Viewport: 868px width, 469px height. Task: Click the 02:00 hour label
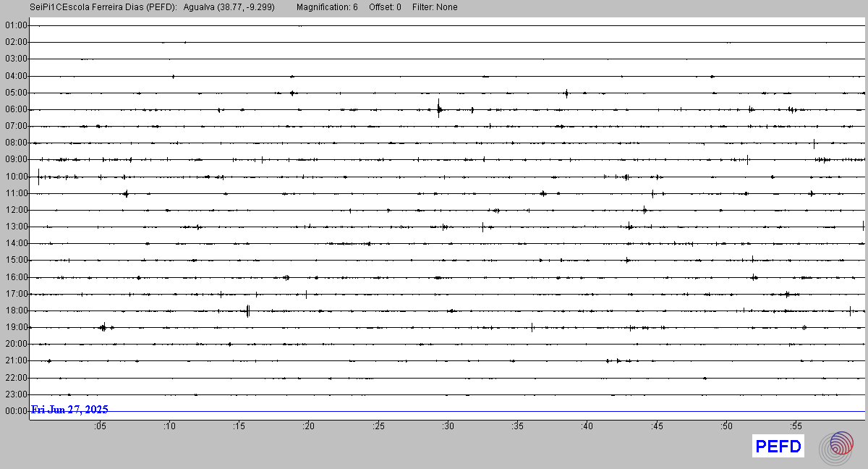(x=16, y=42)
